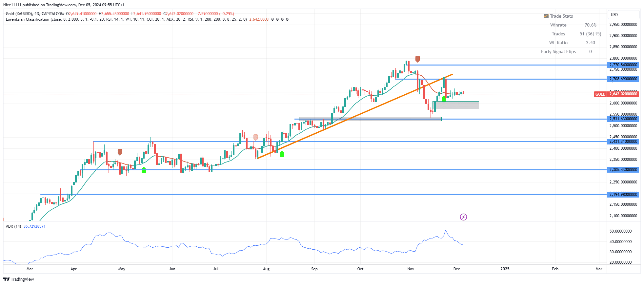Select the 2,431.31 price level label
Screen dimensions: 644x285
click(x=623, y=142)
